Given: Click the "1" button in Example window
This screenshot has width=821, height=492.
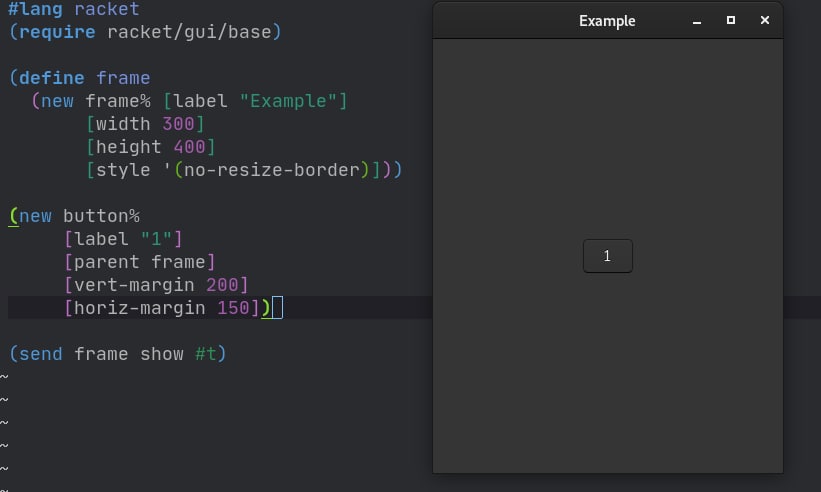Looking at the screenshot, I should [607, 256].
